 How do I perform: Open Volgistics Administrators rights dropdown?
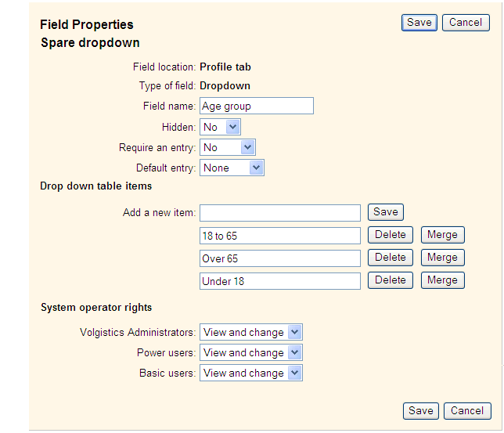[251, 333]
